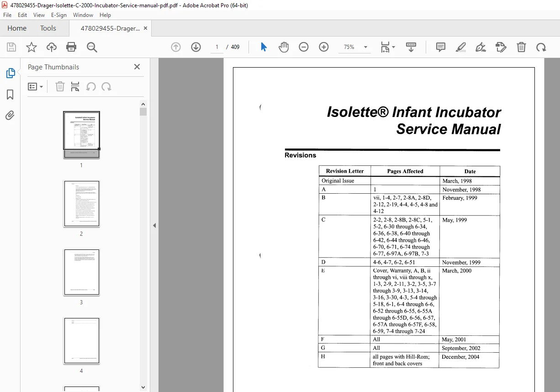Click the 'Revisions' heading text
This screenshot has height=392, width=560.
(300, 155)
